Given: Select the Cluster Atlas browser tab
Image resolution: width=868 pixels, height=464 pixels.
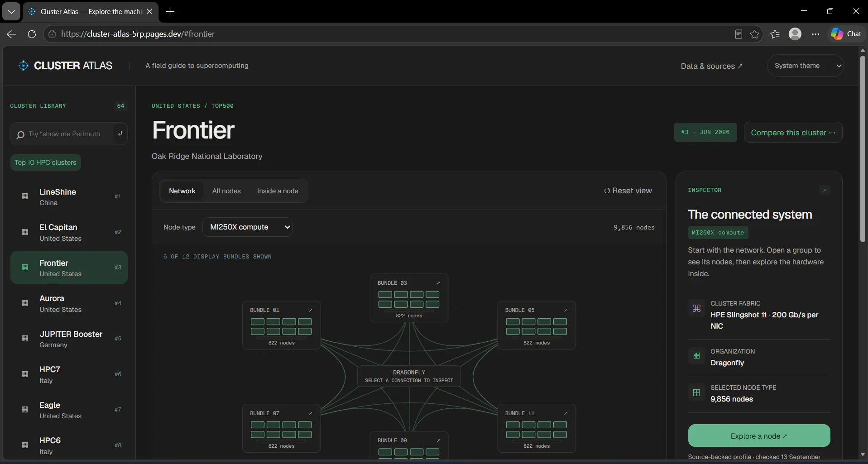Looking at the screenshot, I should pyautogui.click(x=91, y=12).
